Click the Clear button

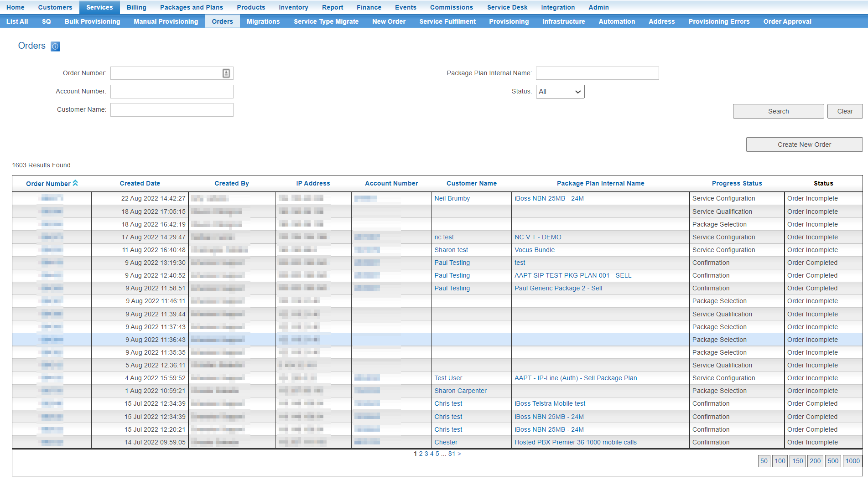pyautogui.click(x=845, y=111)
